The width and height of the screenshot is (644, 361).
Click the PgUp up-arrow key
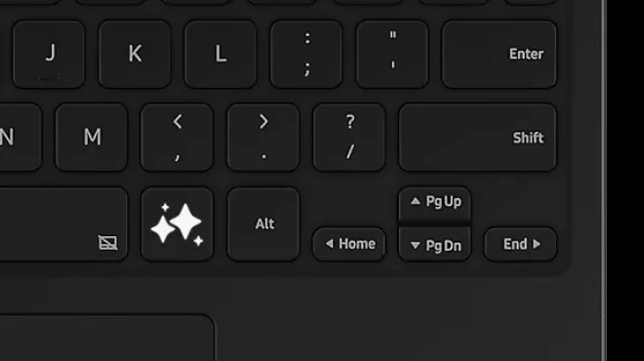coord(435,204)
